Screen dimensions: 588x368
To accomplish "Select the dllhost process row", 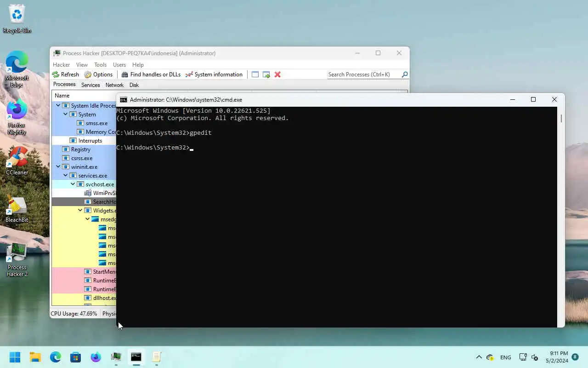I will coord(84,298).
